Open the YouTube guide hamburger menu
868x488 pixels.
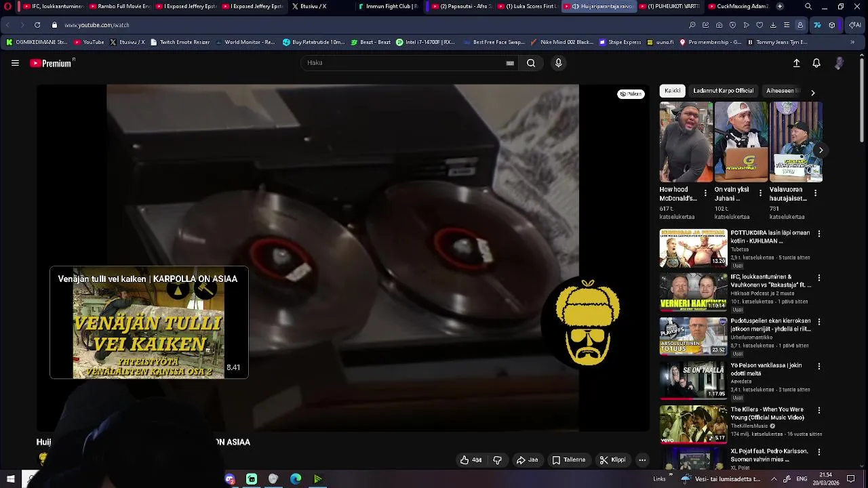point(15,63)
